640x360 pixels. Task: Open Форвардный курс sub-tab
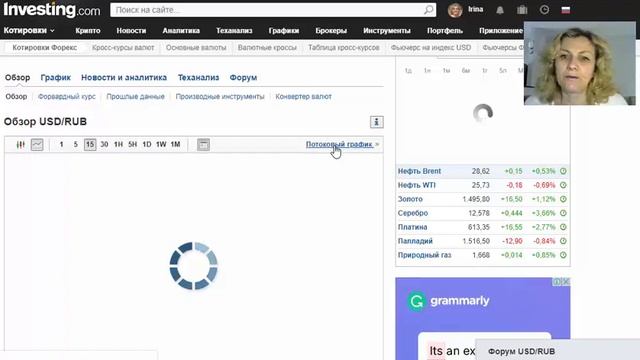[x=67, y=97]
